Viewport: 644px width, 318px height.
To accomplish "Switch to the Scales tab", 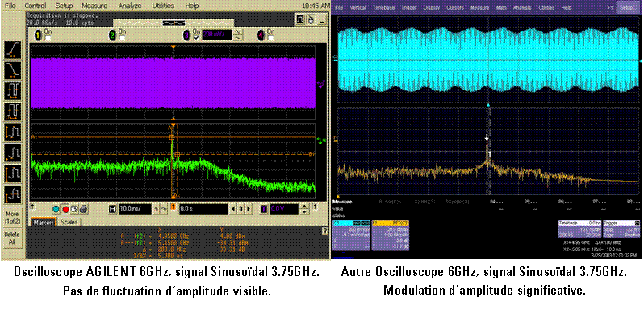I will (69, 222).
